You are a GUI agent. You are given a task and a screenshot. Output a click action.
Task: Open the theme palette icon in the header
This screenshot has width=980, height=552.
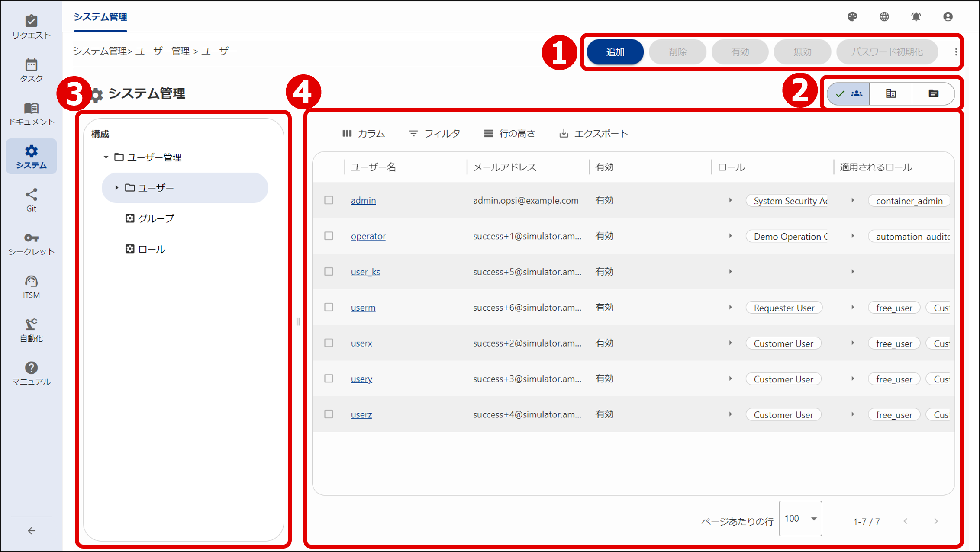coord(852,17)
